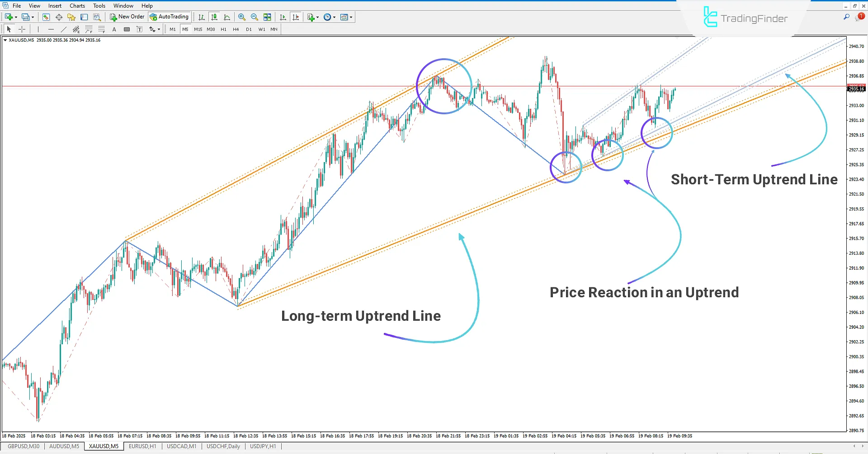
Task: Zoom out the chart
Action: [x=255, y=17]
